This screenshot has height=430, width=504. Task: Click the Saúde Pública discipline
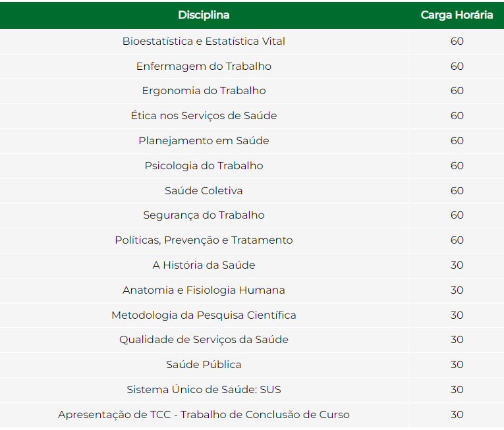coord(204,365)
